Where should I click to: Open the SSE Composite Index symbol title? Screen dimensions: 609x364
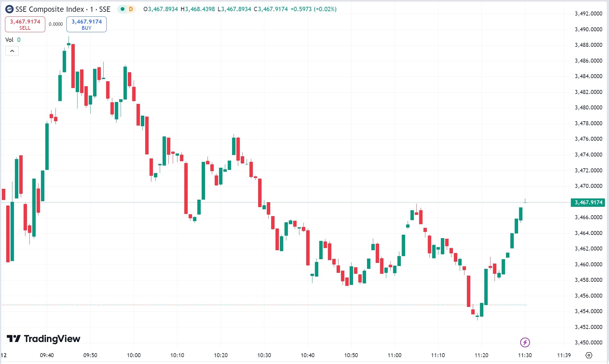pos(63,9)
